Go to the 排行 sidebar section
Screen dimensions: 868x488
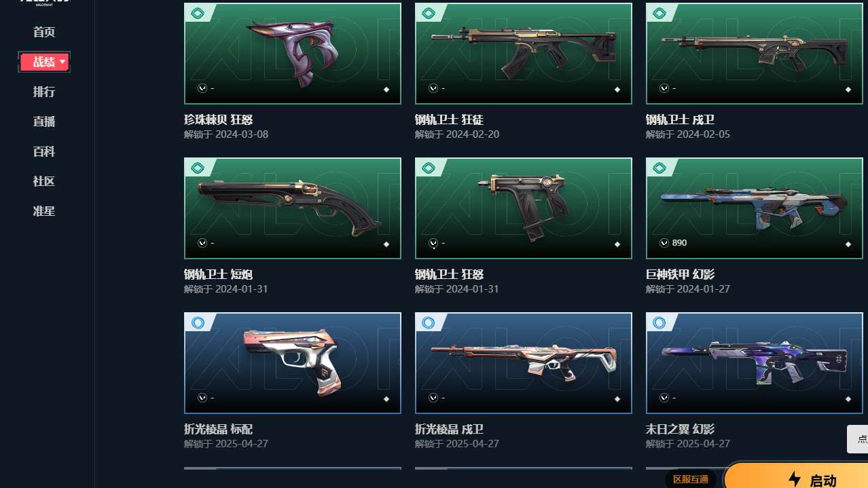point(44,92)
